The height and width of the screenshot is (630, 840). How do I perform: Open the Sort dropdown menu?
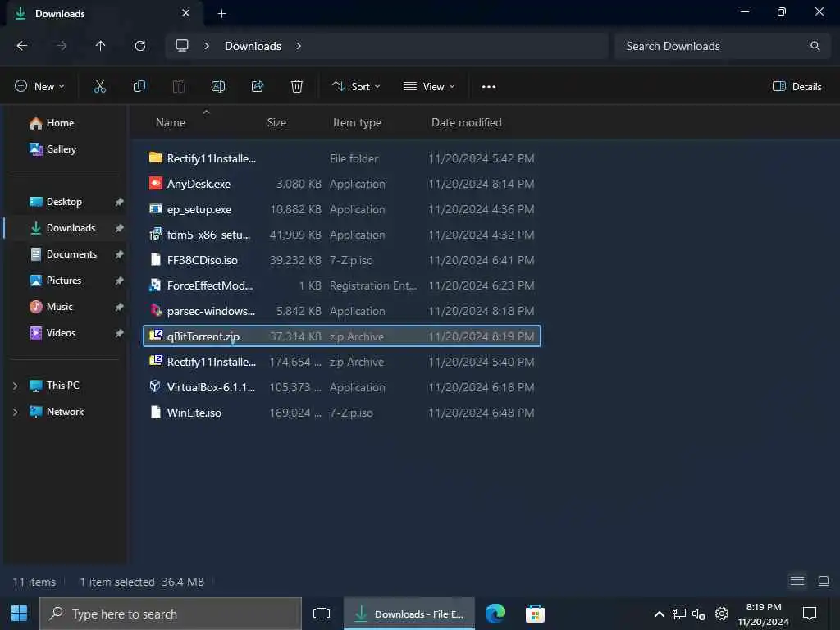(x=356, y=86)
